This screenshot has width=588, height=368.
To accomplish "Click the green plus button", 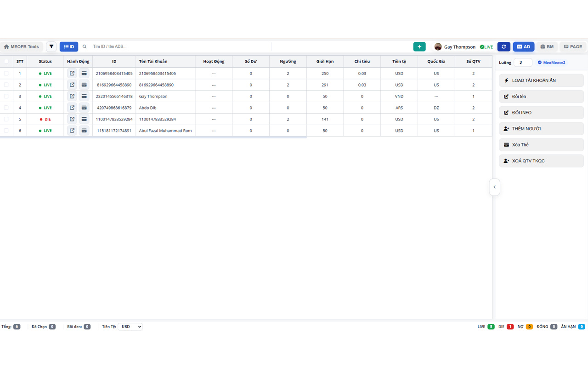I will [419, 46].
